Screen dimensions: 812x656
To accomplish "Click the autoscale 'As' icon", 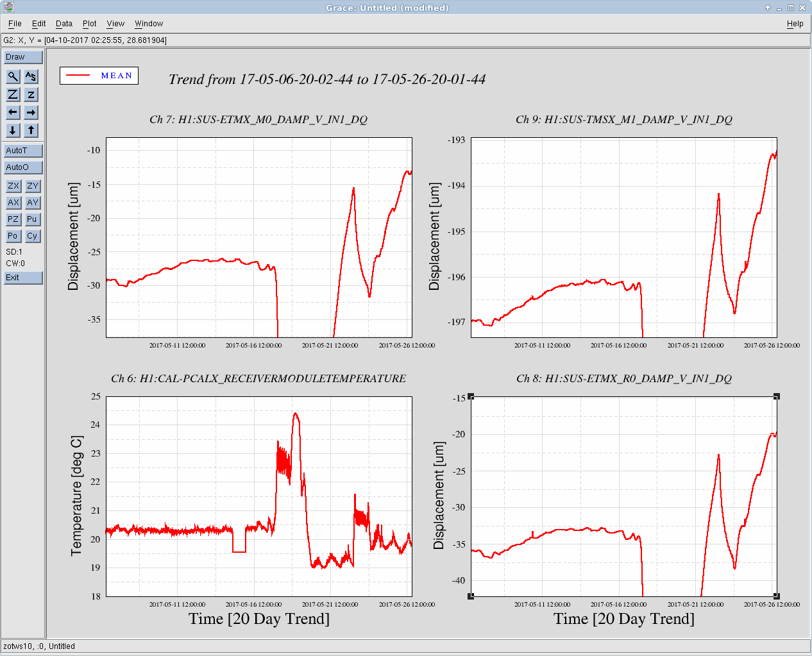I will pos(31,76).
